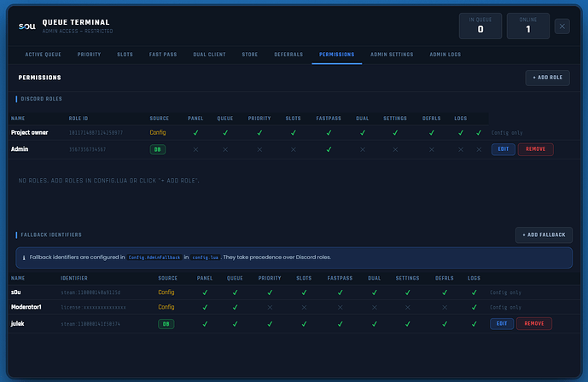Viewport: 588px width, 382px height.
Task: Toggle Admin role Logs permission cross
Action: [461, 149]
